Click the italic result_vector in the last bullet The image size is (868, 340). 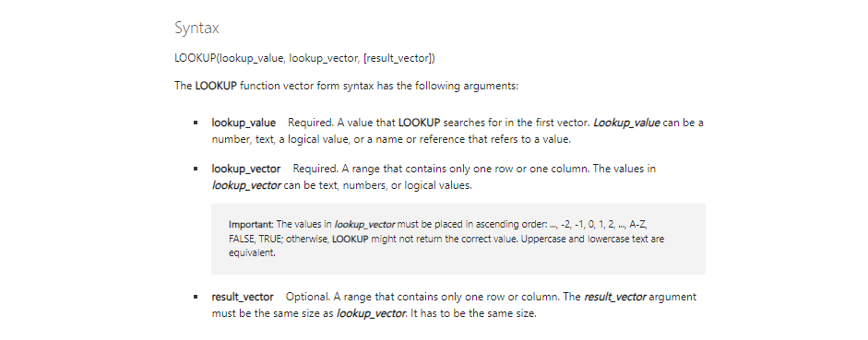pos(614,297)
